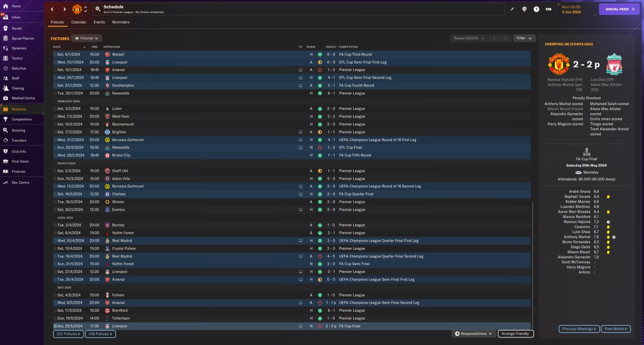Click the previous season arrow
This screenshot has height=345, width=644.
pyautogui.click(x=494, y=38)
